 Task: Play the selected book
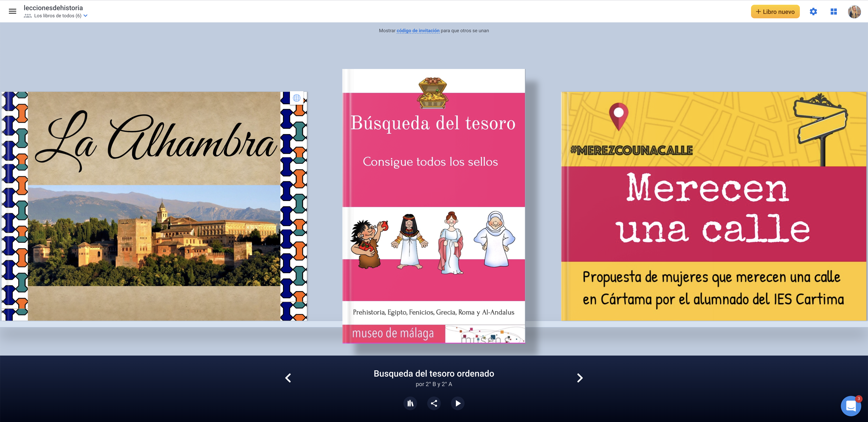(x=458, y=403)
